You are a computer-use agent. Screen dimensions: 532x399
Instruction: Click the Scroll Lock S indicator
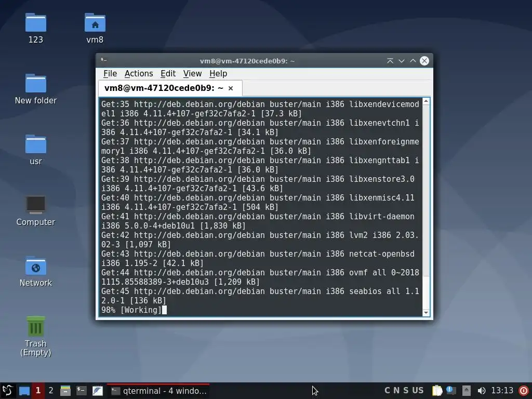405,391
